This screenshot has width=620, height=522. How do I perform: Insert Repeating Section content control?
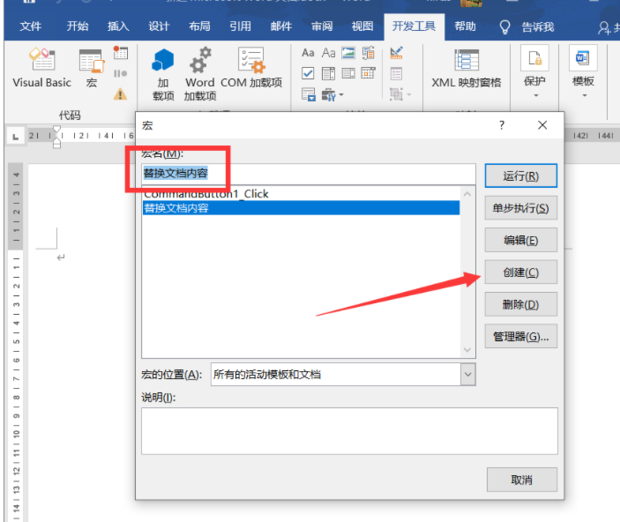tap(308, 95)
